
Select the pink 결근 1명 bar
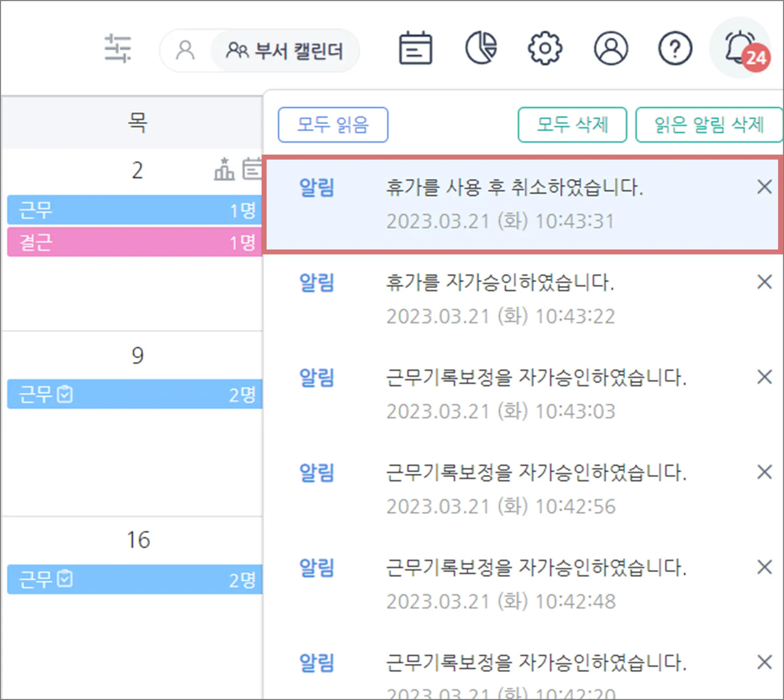[134, 242]
